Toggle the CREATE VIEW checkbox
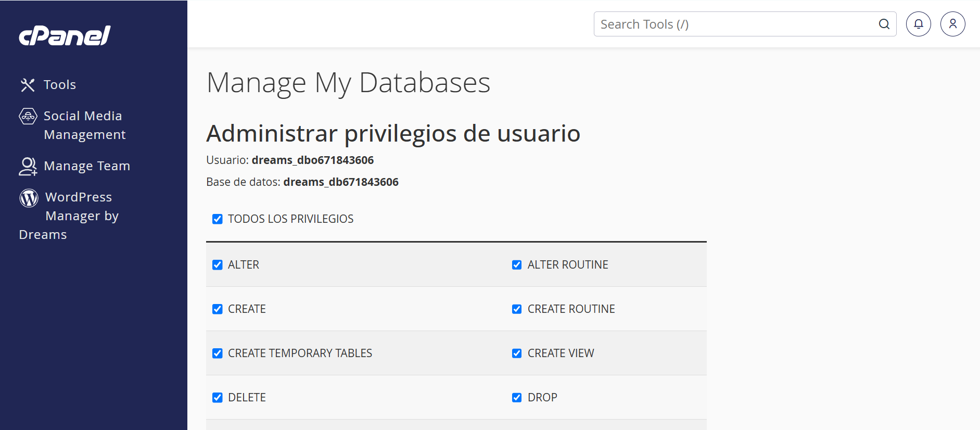This screenshot has width=980, height=430. 517,353
